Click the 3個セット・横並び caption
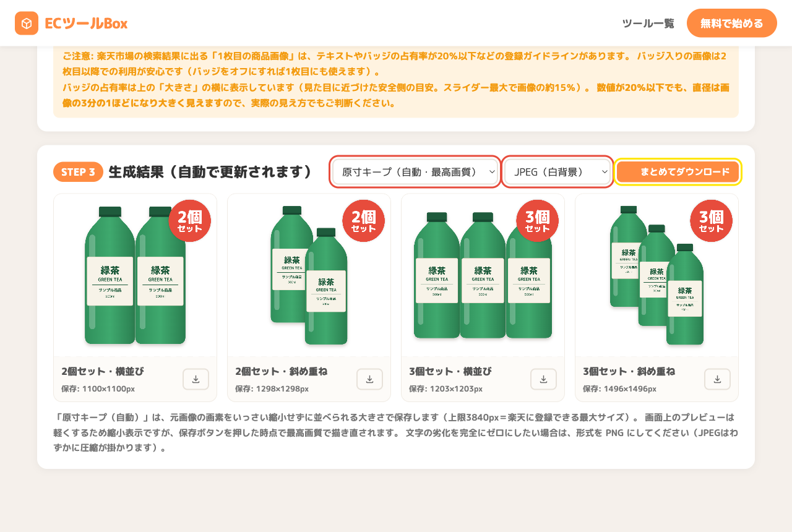The width and height of the screenshot is (792, 532). tap(450, 371)
